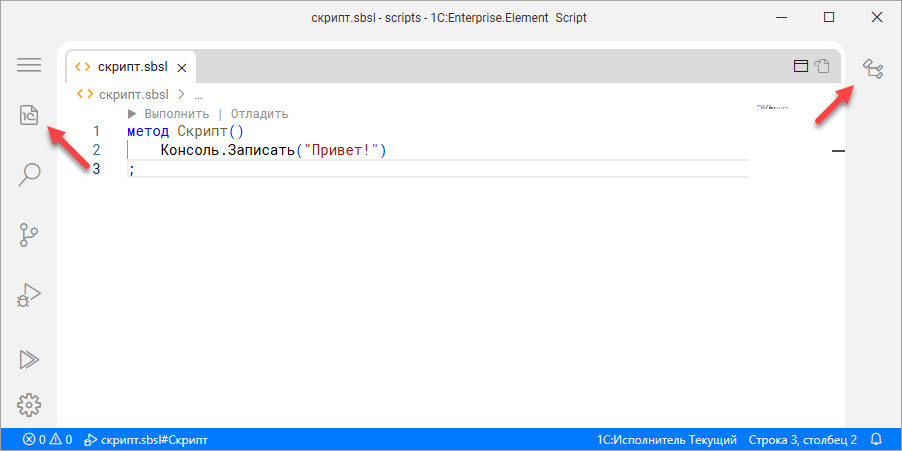The image size is (902, 451).
Task: Open the notifications bell in status bar
Action: tap(877, 439)
